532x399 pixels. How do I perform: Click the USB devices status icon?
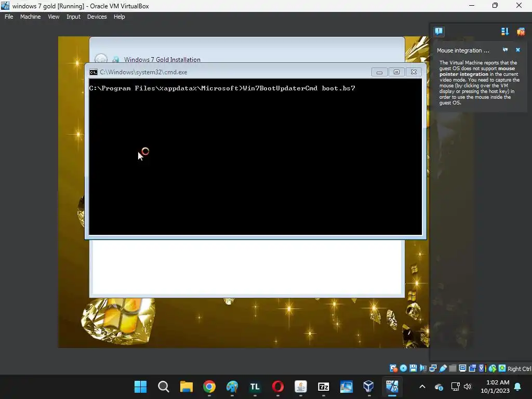click(x=443, y=368)
